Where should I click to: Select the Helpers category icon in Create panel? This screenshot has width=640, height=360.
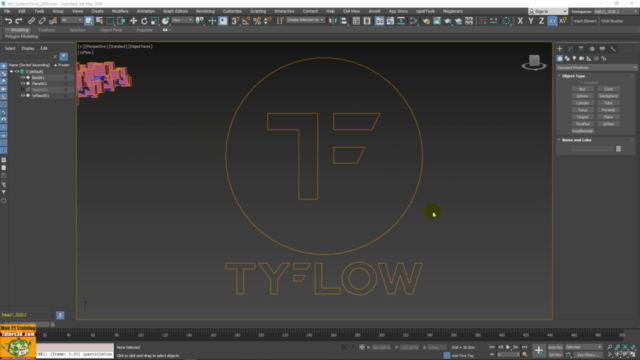point(589,59)
